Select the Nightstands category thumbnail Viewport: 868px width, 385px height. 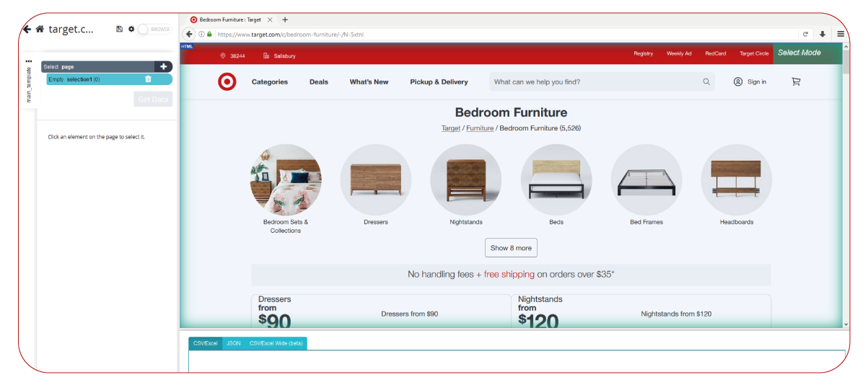[x=466, y=180]
